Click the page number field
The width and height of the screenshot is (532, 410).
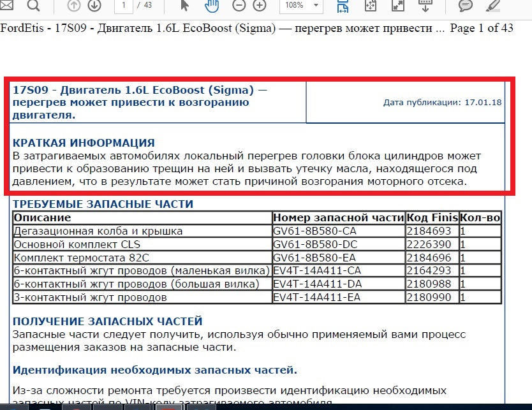click(x=124, y=6)
